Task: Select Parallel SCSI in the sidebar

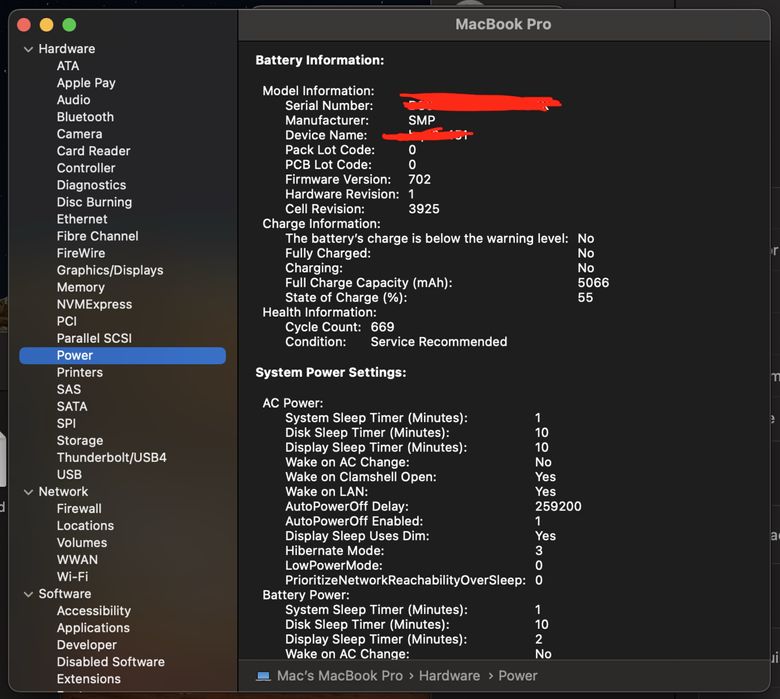Action: tap(95, 338)
